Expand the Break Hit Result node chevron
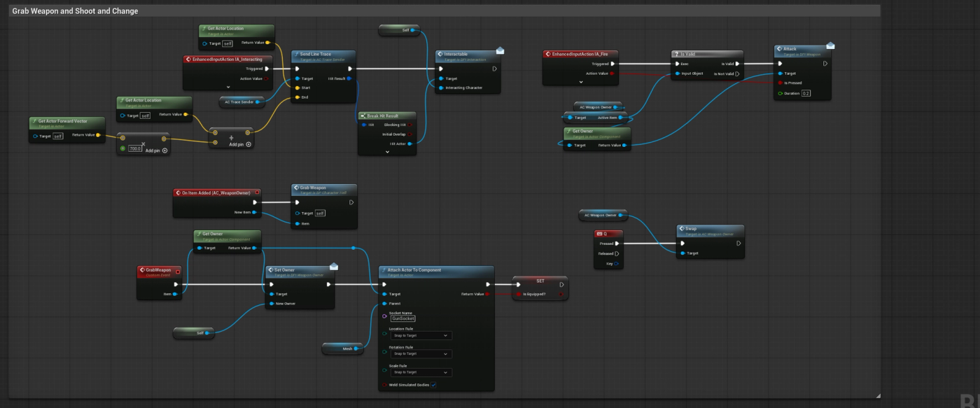This screenshot has height=408, width=980. click(386, 151)
